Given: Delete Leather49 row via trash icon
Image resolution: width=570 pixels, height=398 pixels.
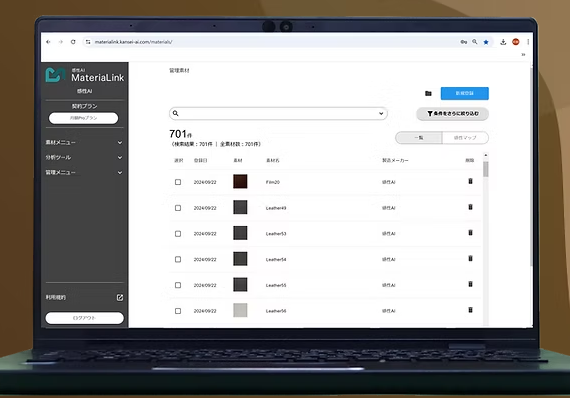Looking at the screenshot, I should point(470,207).
